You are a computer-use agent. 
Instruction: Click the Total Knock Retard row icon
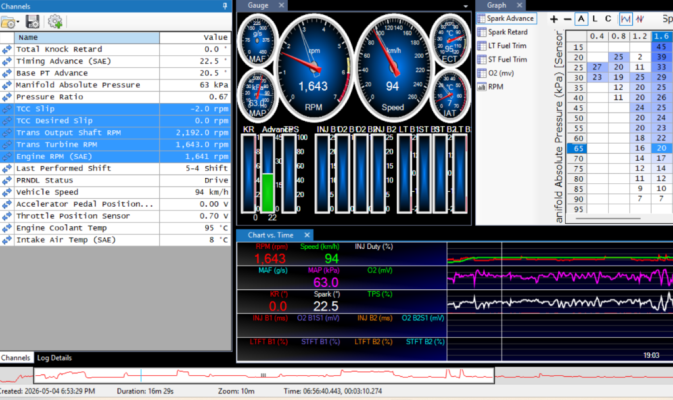7,49
